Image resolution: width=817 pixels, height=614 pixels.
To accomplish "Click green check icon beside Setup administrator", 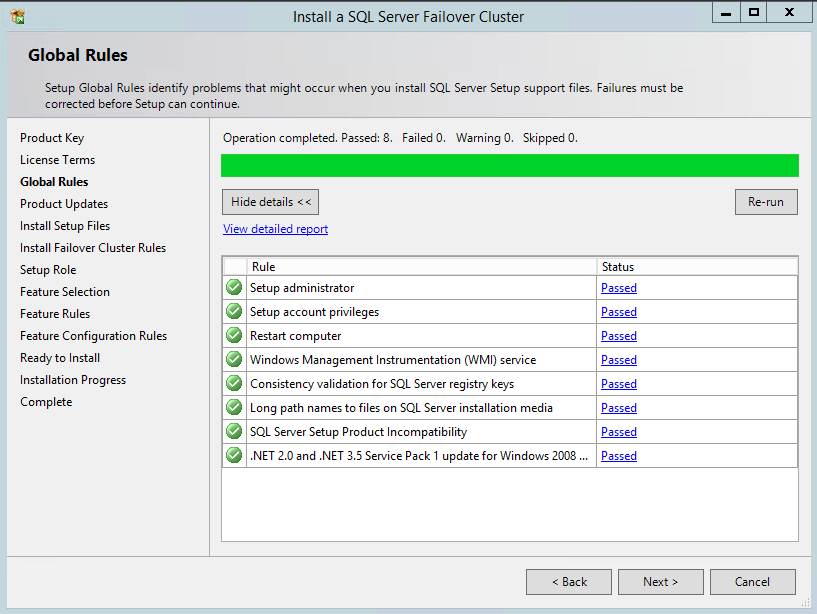I will pos(234,288).
